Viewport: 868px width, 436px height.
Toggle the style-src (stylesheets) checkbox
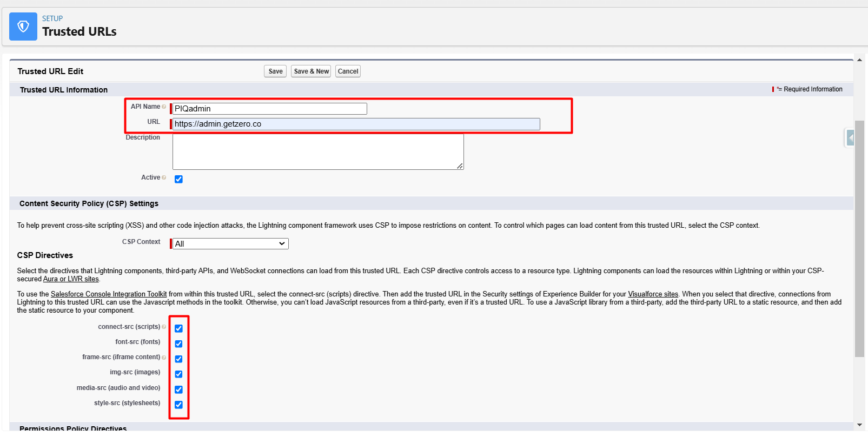click(x=178, y=405)
